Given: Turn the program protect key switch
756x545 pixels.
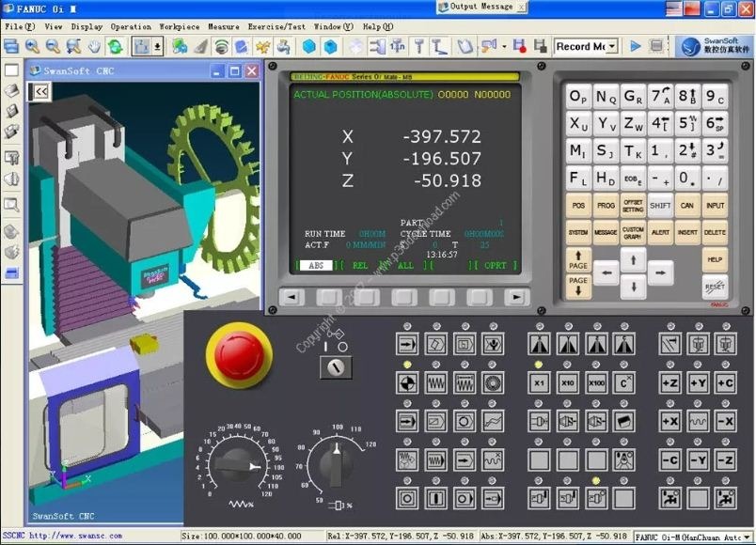Looking at the screenshot, I should click(336, 367).
